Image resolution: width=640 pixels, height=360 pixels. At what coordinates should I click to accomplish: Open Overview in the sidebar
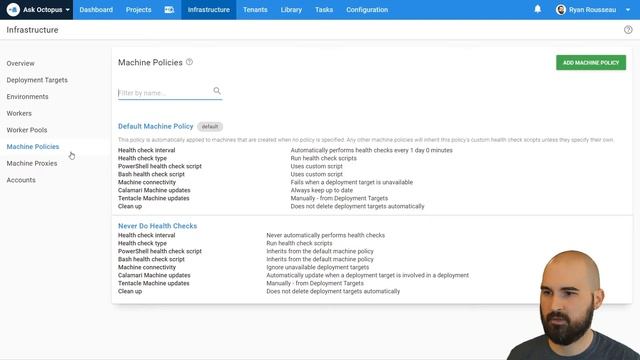[x=20, y=63]
